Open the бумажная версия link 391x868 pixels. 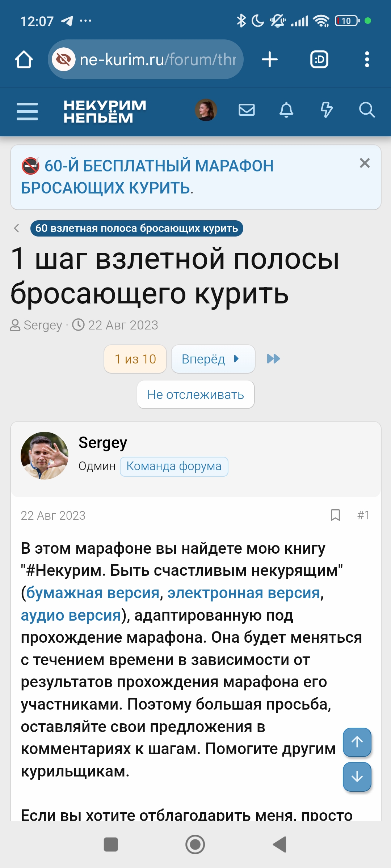tap(93, 593)
